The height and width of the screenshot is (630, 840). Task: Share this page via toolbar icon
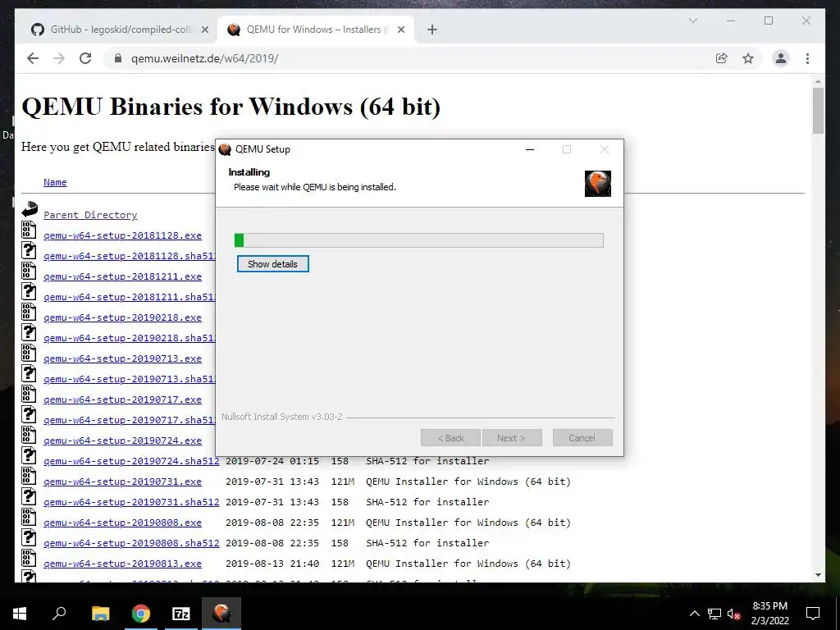[x=722, y=58]
